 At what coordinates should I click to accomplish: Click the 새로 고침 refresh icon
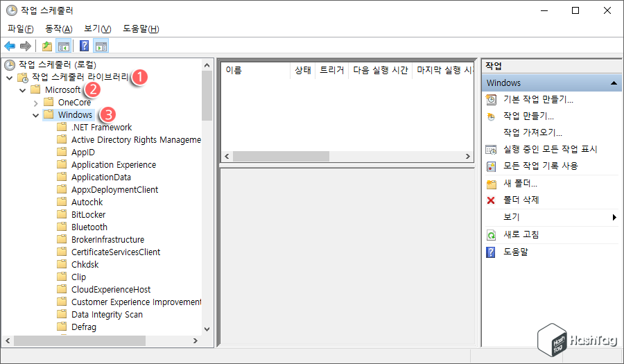[491, 235]
